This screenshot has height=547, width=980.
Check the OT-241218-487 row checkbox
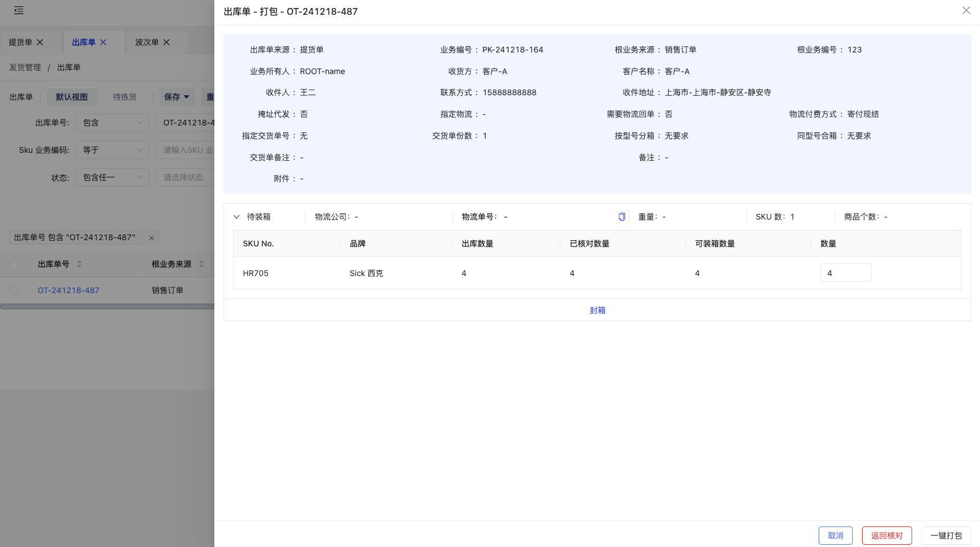point(14,290)
